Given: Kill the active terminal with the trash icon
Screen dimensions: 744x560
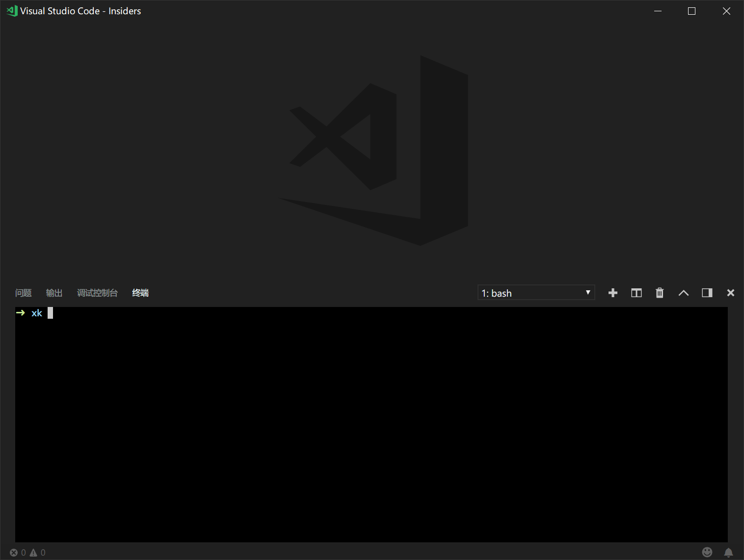Looking at the screenshot, I should pos(660,292).
